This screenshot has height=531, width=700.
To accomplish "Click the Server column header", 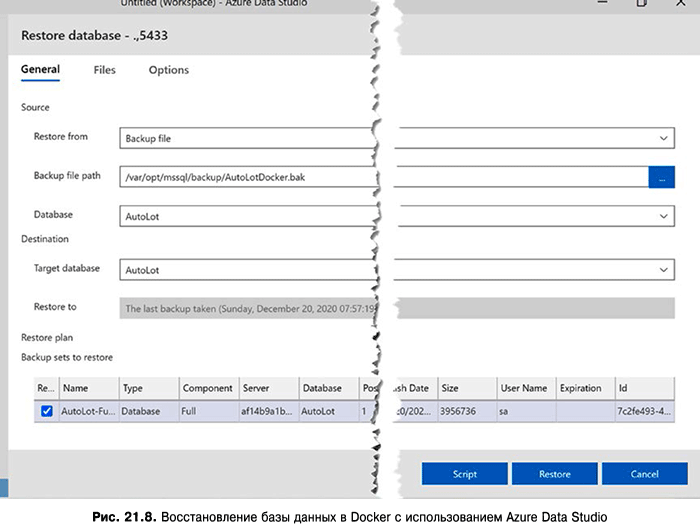I will tap(269, 388).
